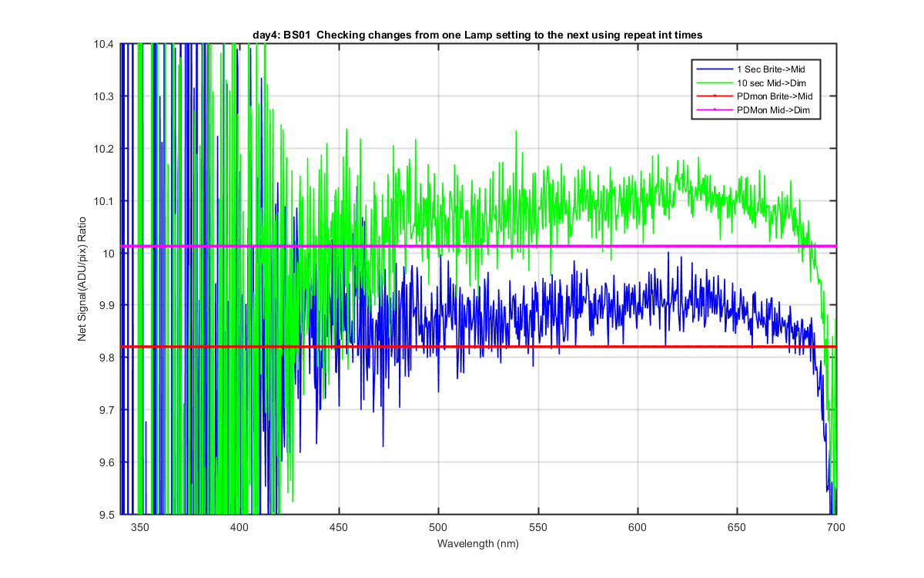Click the y-axis tick label 9.9
924x578 pixels.
[x=107, y=306]
